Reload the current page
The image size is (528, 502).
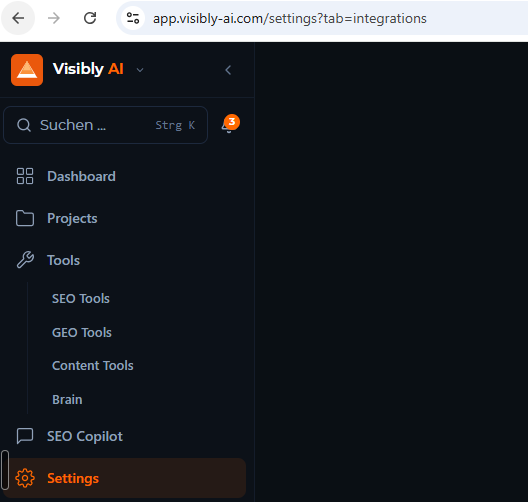coord(90,18)
